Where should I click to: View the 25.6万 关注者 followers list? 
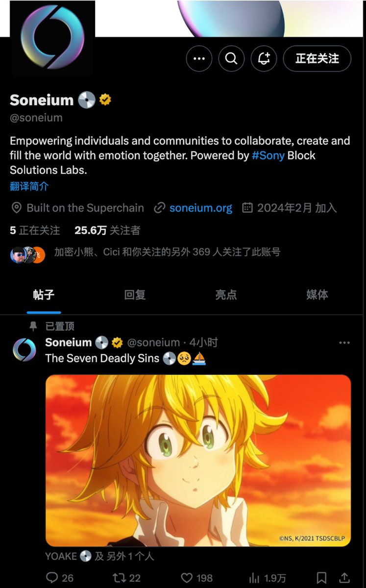click(107, 230)
